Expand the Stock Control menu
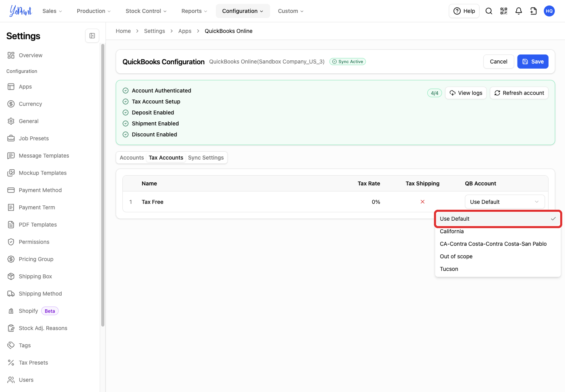Screen dimensions: 565x392 tap(146, 11)
